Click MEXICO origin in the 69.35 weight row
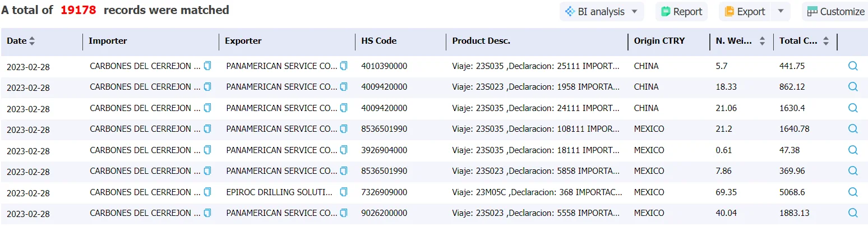This screenshot has width=868, height=226. [x=649, y=192]
